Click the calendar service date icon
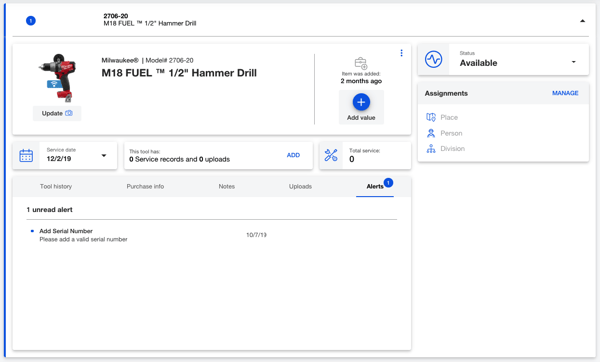This screenshot has height=362, width=600. pyautogui.click(x=26, y=155)
